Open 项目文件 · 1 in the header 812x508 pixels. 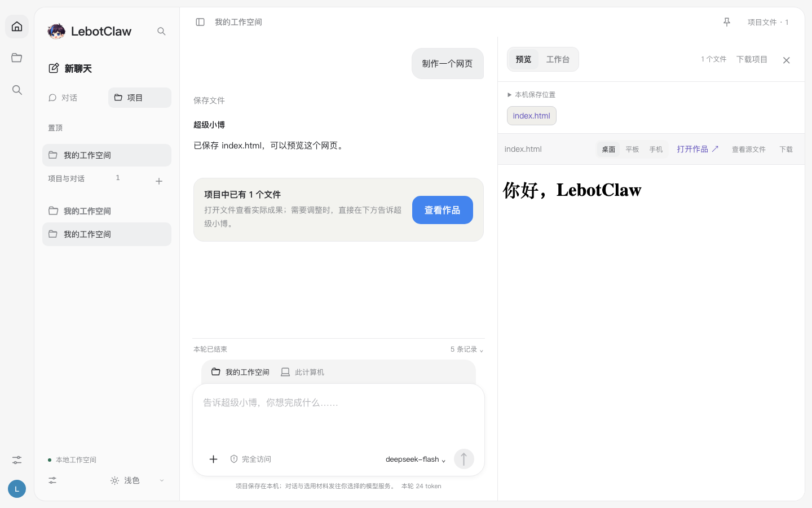pos(768,22)
